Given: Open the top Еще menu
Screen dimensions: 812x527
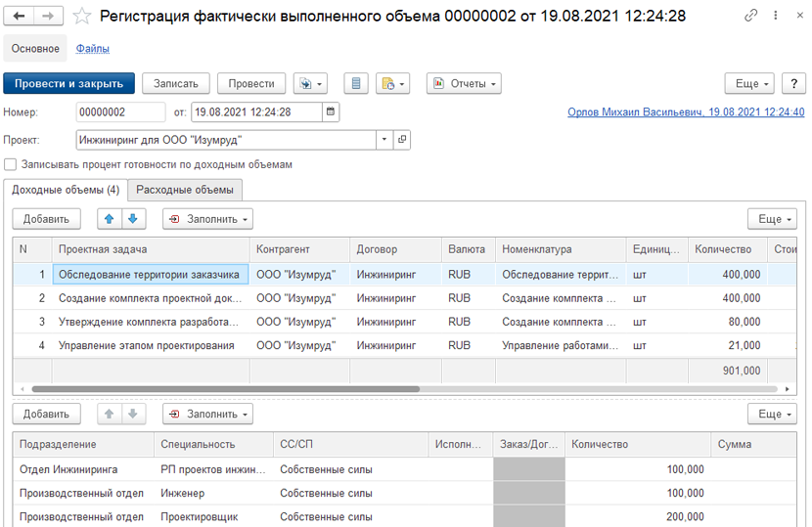Looking at the screenshot, I should 749,83.
